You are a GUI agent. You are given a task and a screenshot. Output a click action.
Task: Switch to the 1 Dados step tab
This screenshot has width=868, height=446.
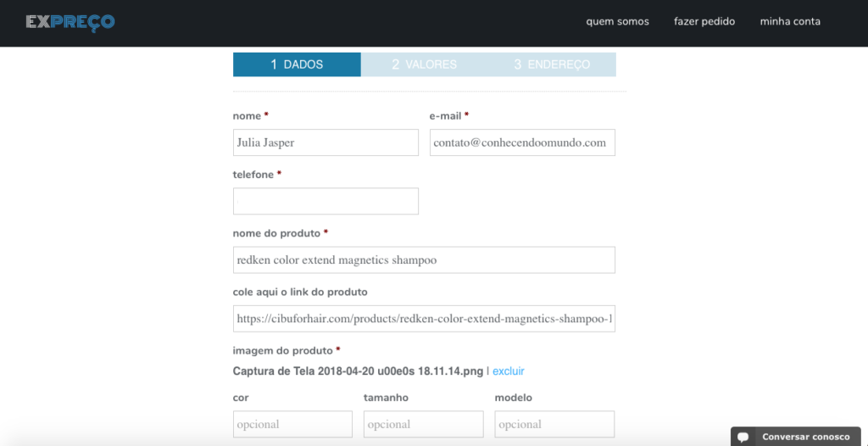click(x=297, y=64)
